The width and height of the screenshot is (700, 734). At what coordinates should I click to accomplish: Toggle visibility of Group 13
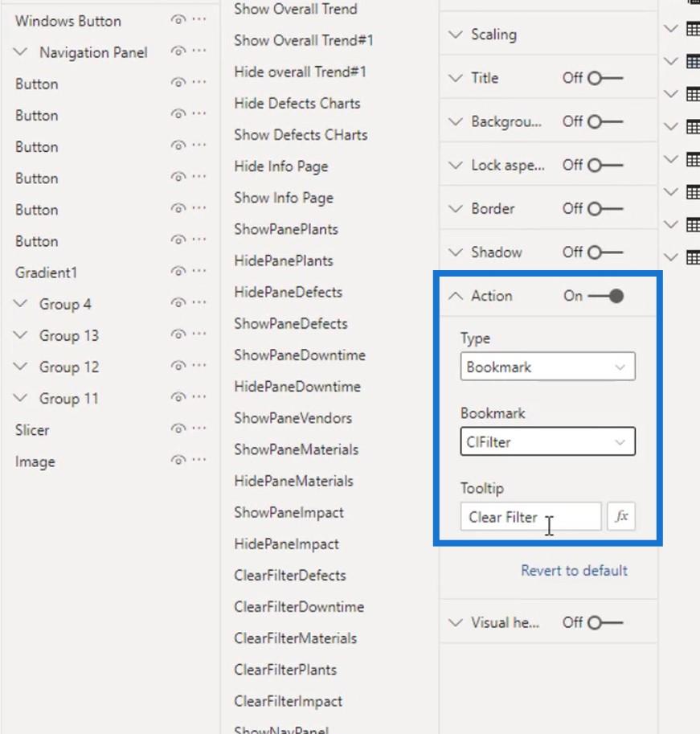(178, 334)
